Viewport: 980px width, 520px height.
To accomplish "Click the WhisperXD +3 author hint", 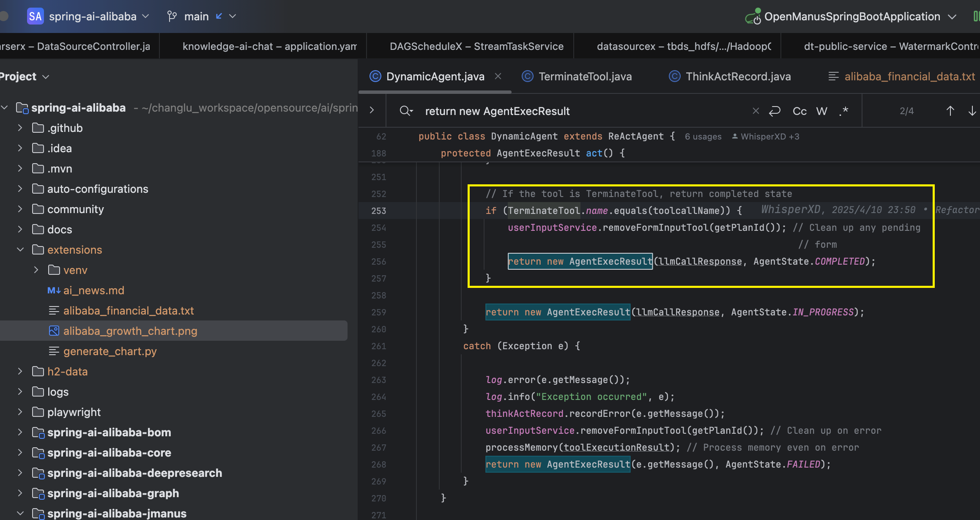I will pyautogui.click(x=766, y=137).
